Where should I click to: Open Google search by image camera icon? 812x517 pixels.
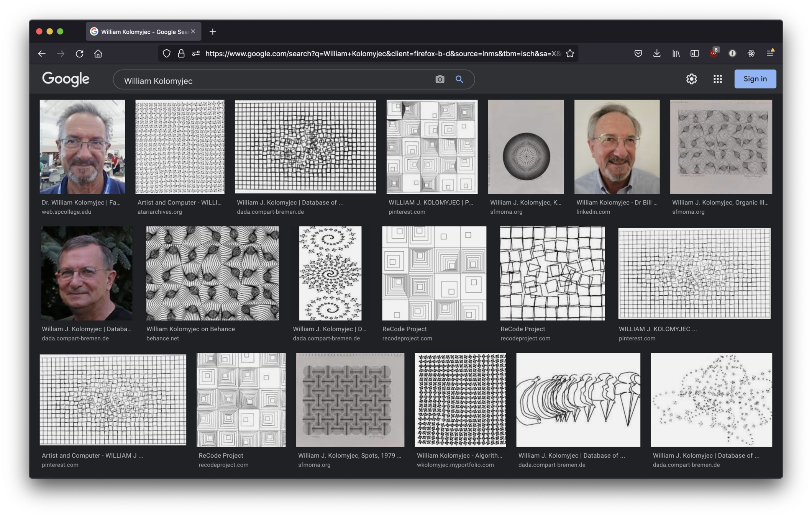(x=440, y=79)
